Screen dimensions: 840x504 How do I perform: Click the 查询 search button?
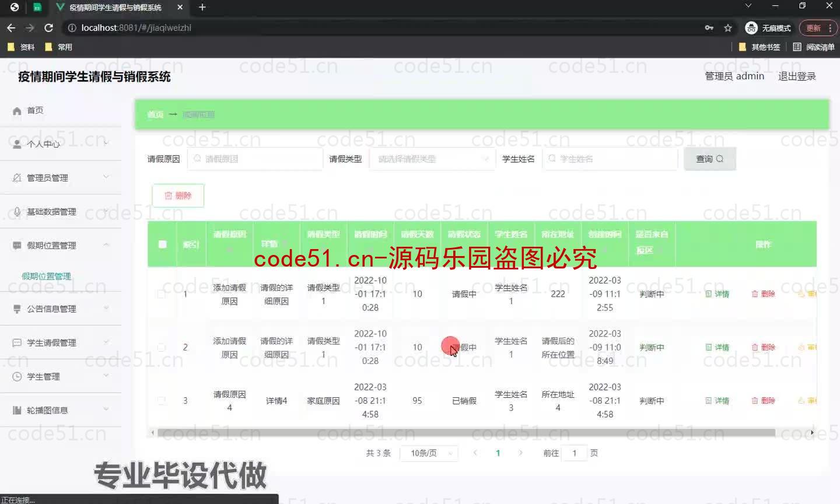[710, 159]
